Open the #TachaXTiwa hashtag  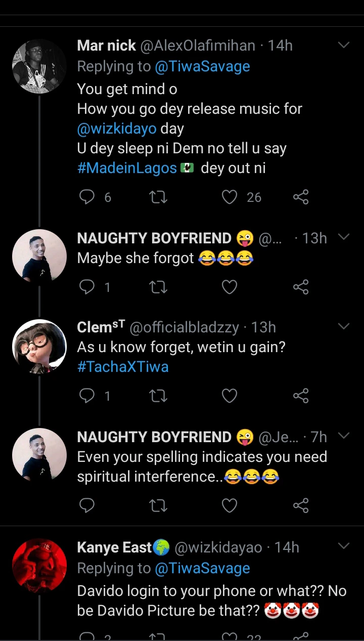tap(123, 367)
